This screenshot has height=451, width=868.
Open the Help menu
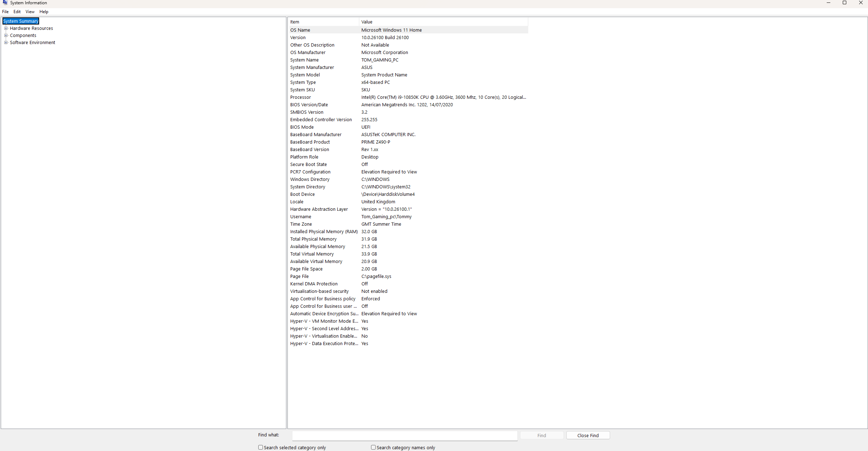(44, 12)
